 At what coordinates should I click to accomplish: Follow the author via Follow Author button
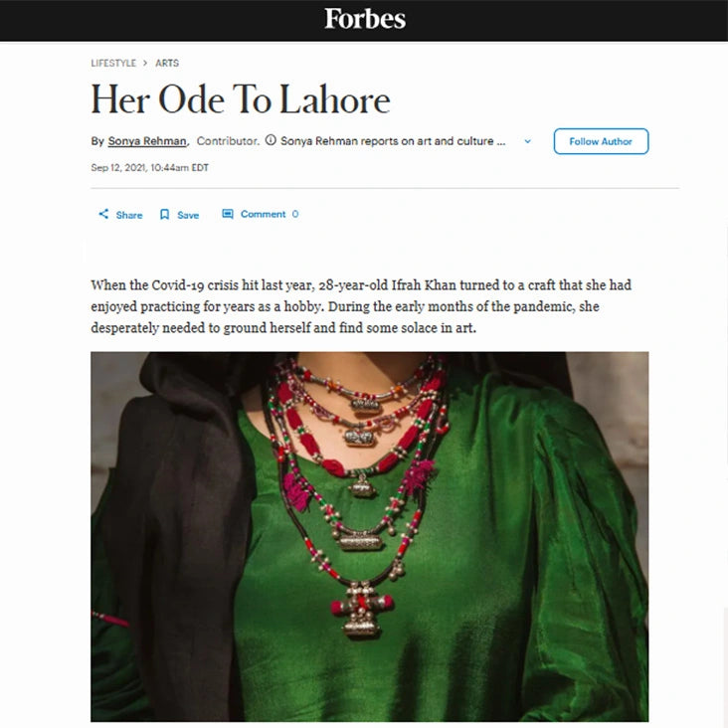[x=601, y=141]
